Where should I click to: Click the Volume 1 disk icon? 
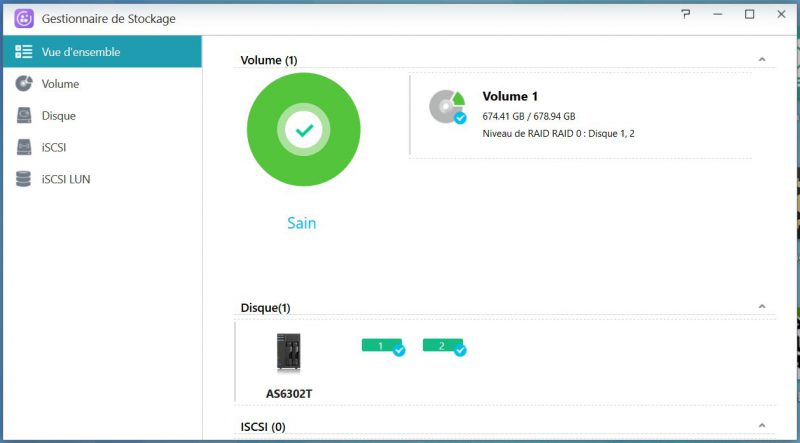[x=447, y=107]
